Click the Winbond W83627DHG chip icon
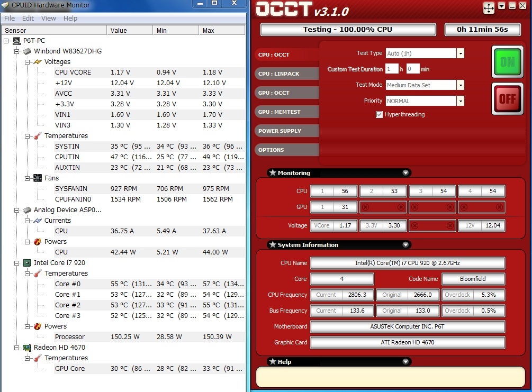The image size is (532, 392). pos(27,51)
